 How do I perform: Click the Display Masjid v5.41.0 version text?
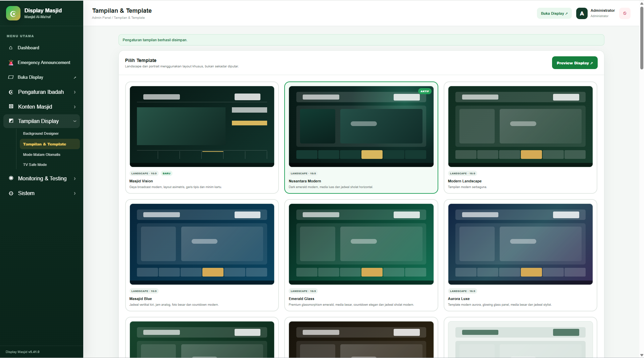[22, 352]
